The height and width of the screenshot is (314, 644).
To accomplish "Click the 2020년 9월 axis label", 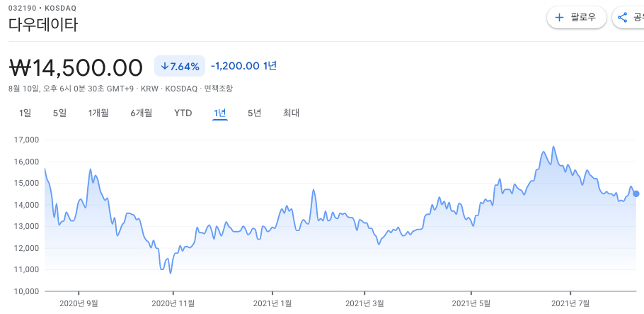I will click(79, 303).
